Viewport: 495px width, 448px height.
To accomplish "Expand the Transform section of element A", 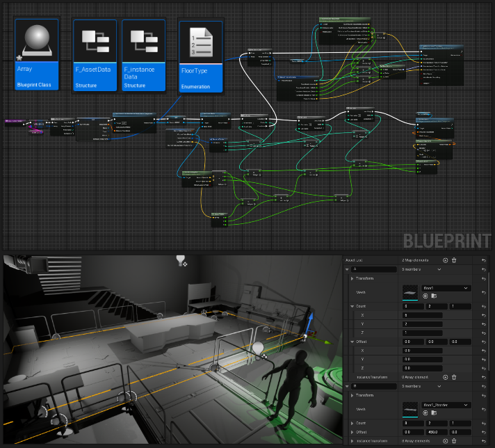I will (352, 279).
